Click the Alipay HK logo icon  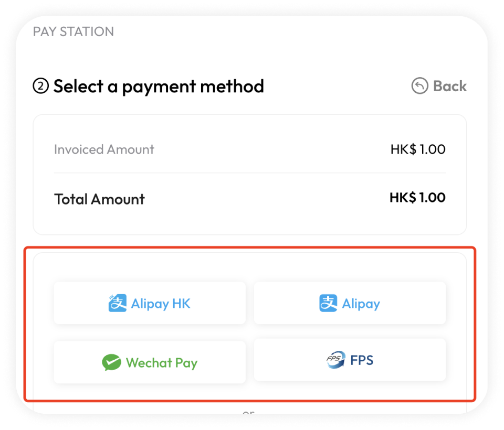pos(118,304)
